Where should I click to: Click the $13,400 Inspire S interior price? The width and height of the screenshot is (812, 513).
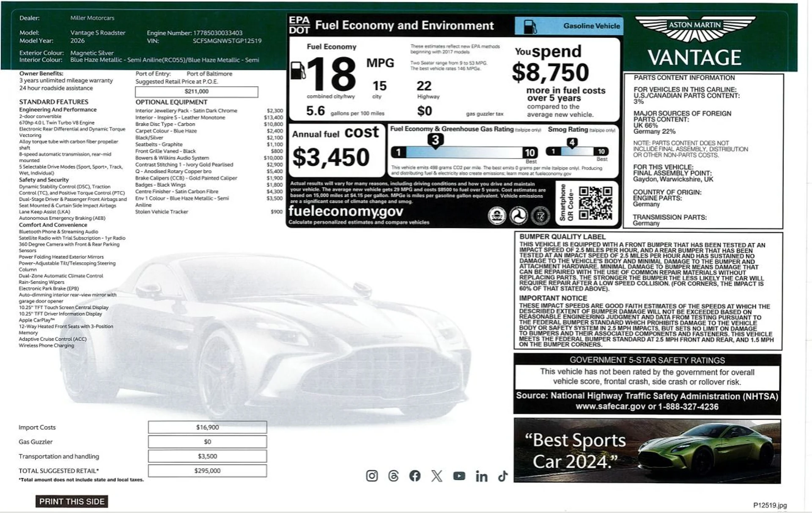click(x=274, y=117)
